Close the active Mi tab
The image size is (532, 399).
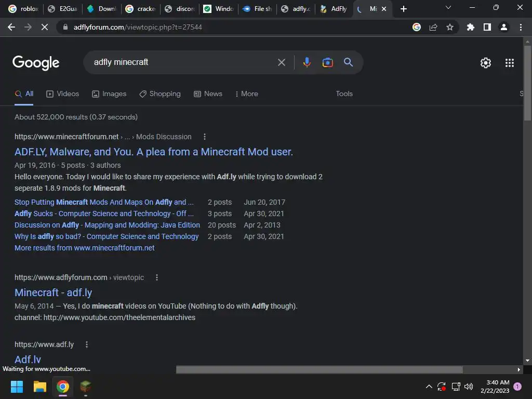[x=384, y=9]
